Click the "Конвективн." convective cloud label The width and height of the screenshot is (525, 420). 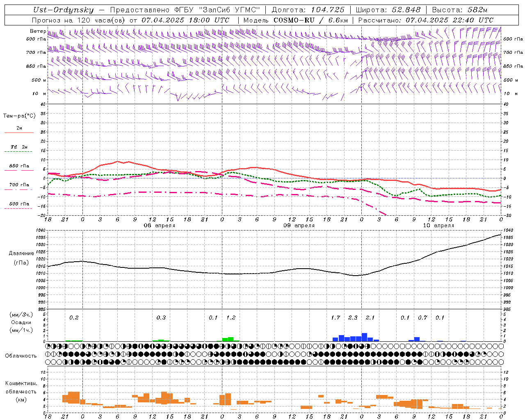(x=21, y=383)
